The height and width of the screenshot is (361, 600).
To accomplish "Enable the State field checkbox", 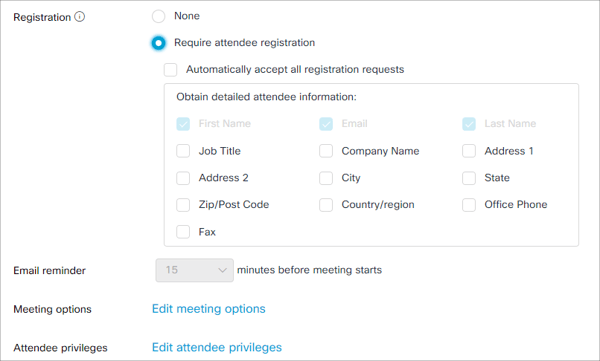I will pos(469,178).
